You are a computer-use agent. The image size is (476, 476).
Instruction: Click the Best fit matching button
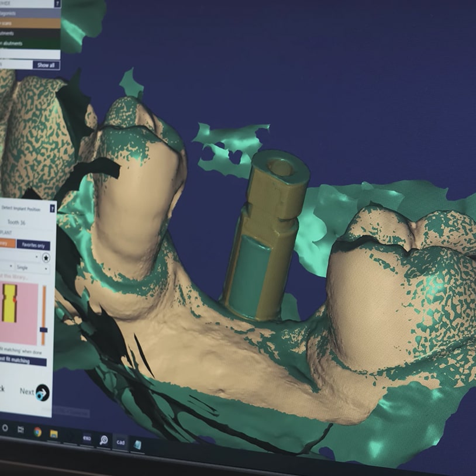pyautogui.click(x=23, y=361)
